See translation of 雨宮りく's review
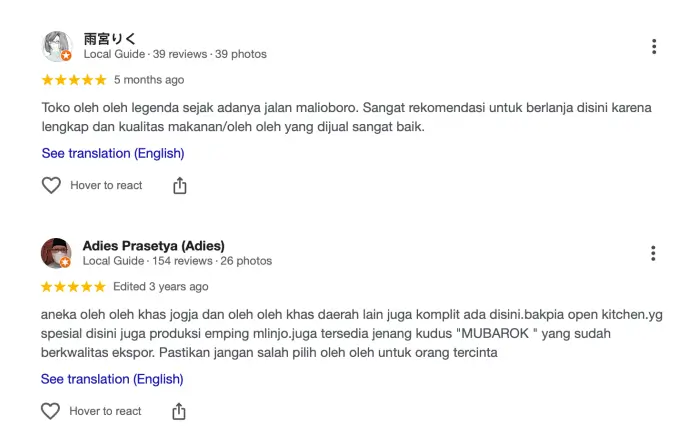This screenshot has width=700, height=447. pyautogui.click(x=112, y=153)
